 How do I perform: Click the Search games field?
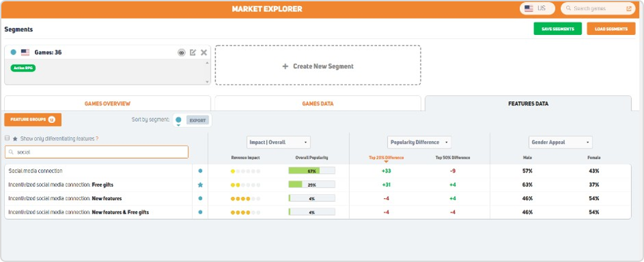click(x=598, y=8)
